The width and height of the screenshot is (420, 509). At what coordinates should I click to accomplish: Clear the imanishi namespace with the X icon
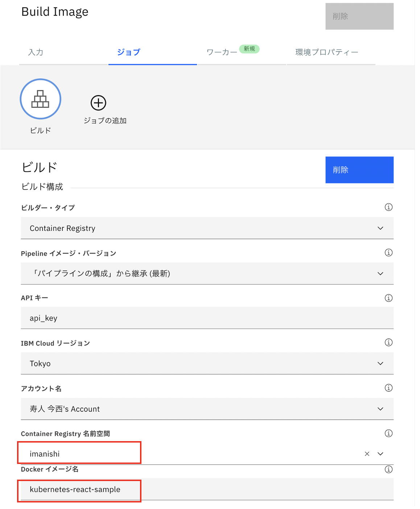click(367, 454)
